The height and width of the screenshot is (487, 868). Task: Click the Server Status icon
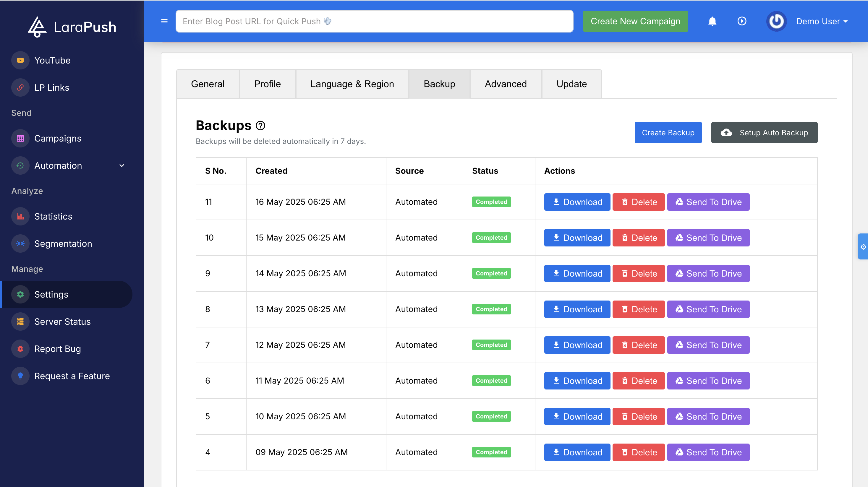coord(20,322)
